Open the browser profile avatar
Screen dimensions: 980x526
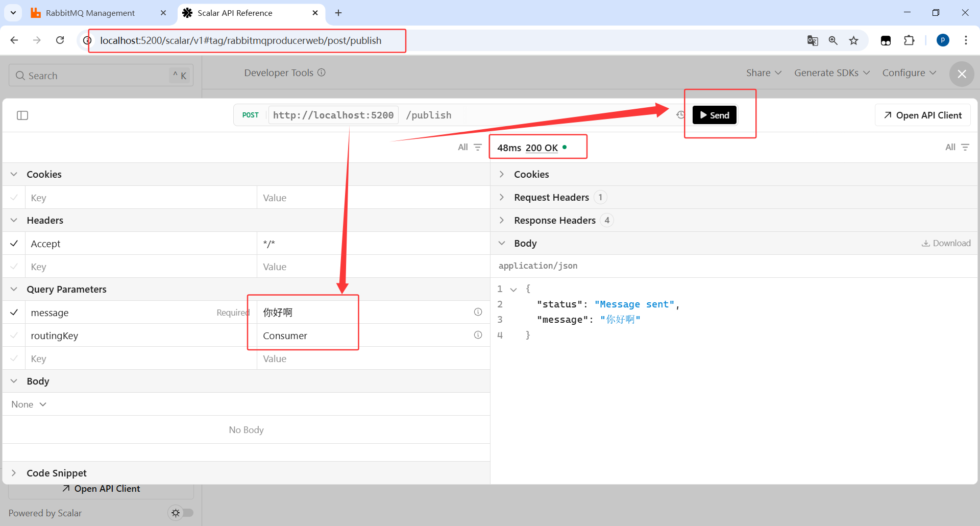(x=943, y=40)
